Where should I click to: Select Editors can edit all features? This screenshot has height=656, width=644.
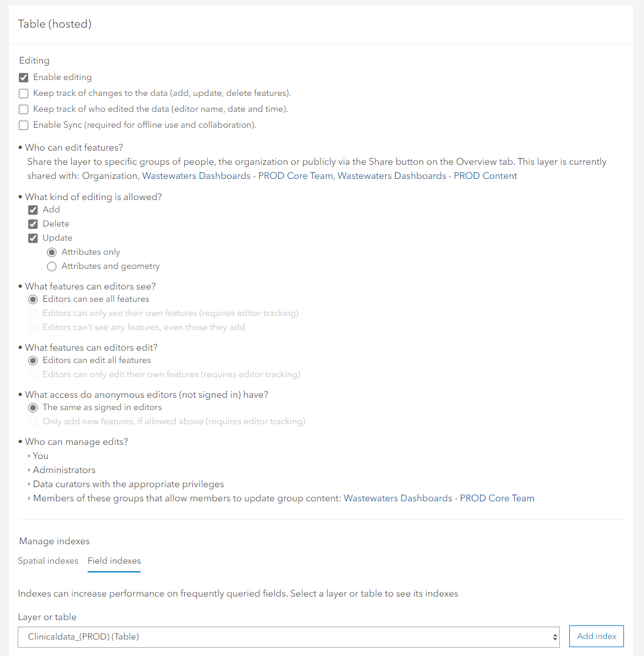click(x=33, y=361)
